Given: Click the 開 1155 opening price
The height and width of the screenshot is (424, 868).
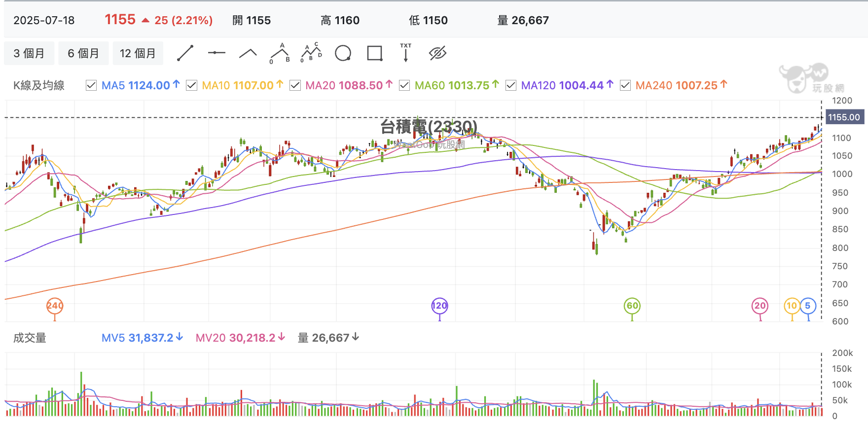Looking at the screenshot, I should (x=252, y=20).
